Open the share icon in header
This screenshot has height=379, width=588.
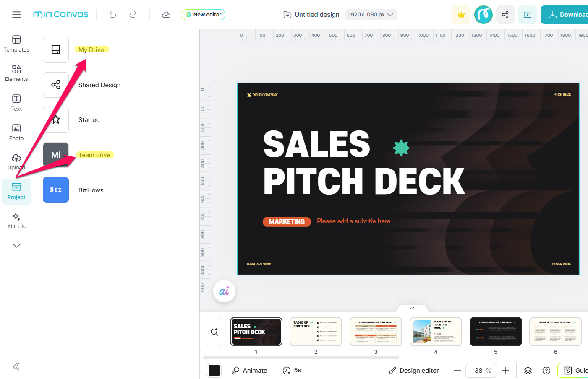coord(505,15)
